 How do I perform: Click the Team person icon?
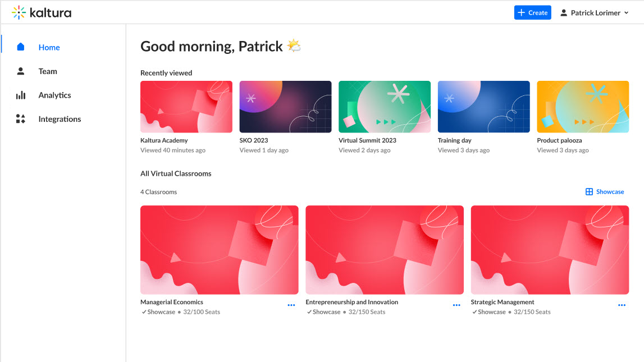pos(21,71)
